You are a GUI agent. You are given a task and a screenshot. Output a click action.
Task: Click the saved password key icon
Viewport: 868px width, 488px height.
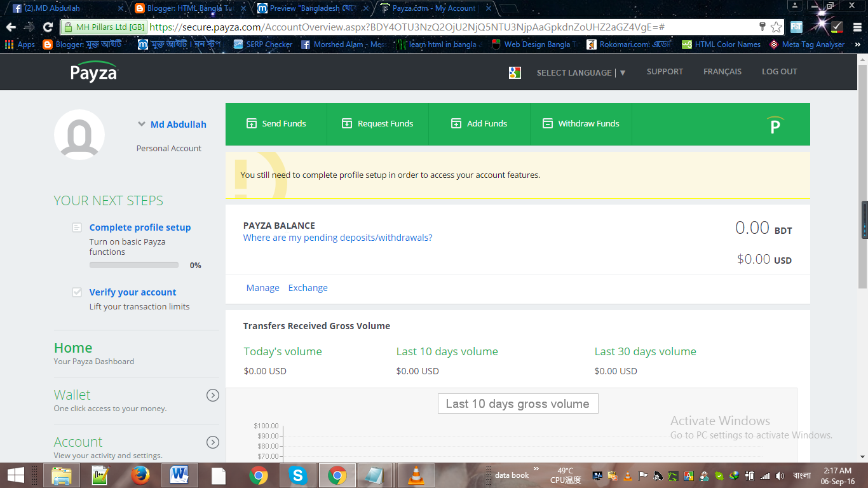pyautogui.click(x=763, y=27)
